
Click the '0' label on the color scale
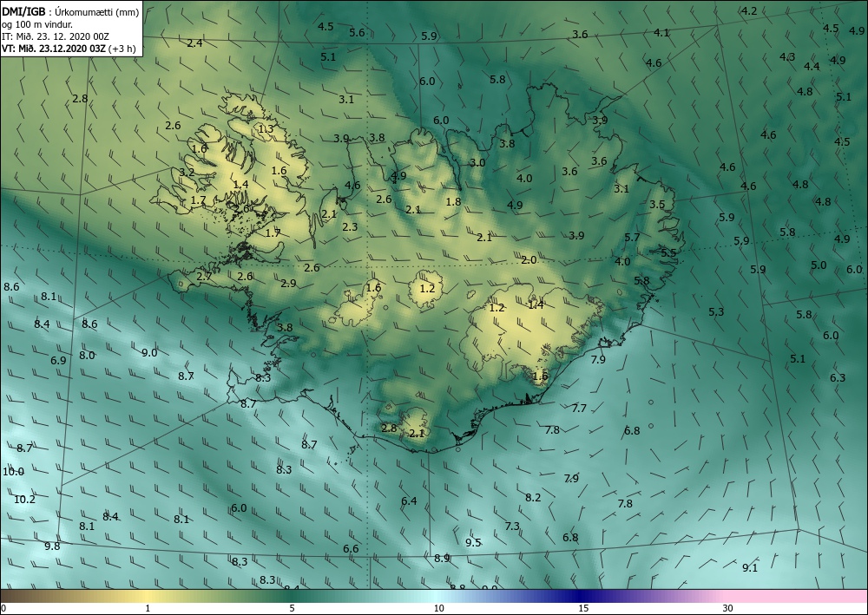tap(3, 608)
